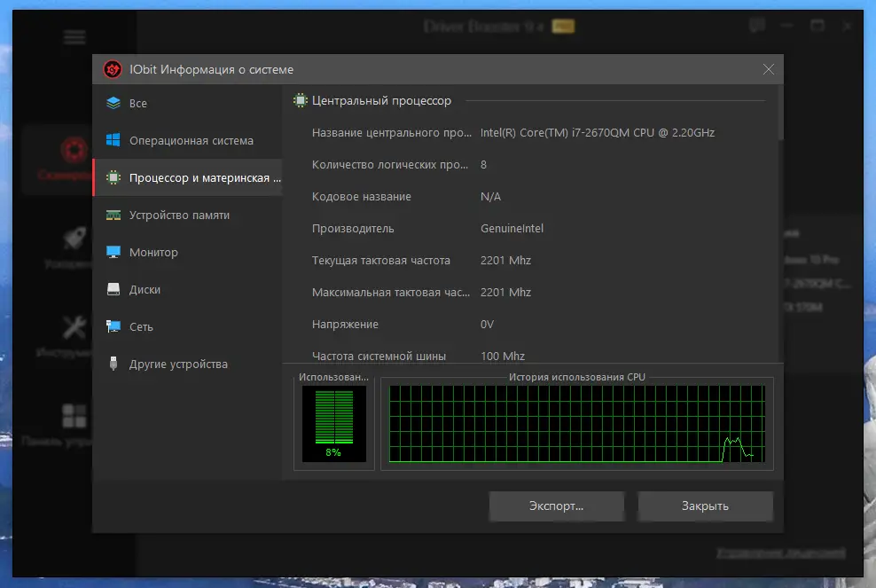This screenshot has width=876, height=588.
Task: Click the Центральный процессор header chip icon
Action: pyautogui.click(x=301, y=100)
